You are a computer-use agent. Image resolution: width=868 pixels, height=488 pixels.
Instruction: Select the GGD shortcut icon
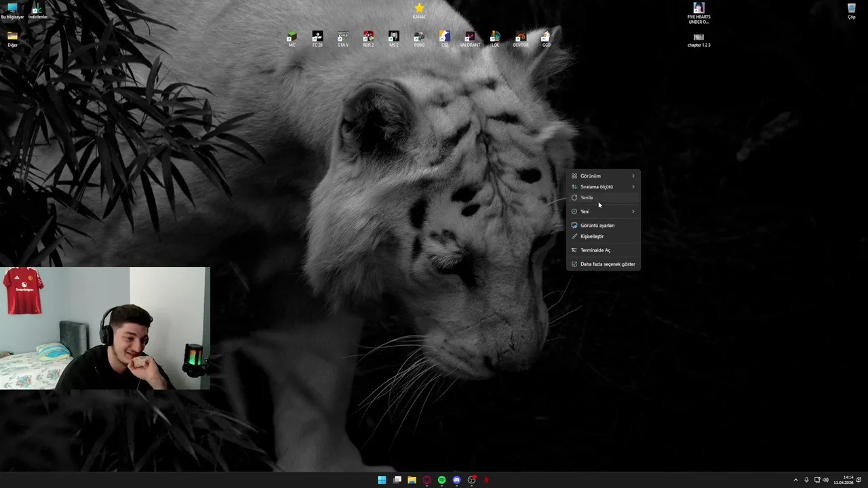pos(546,39)
